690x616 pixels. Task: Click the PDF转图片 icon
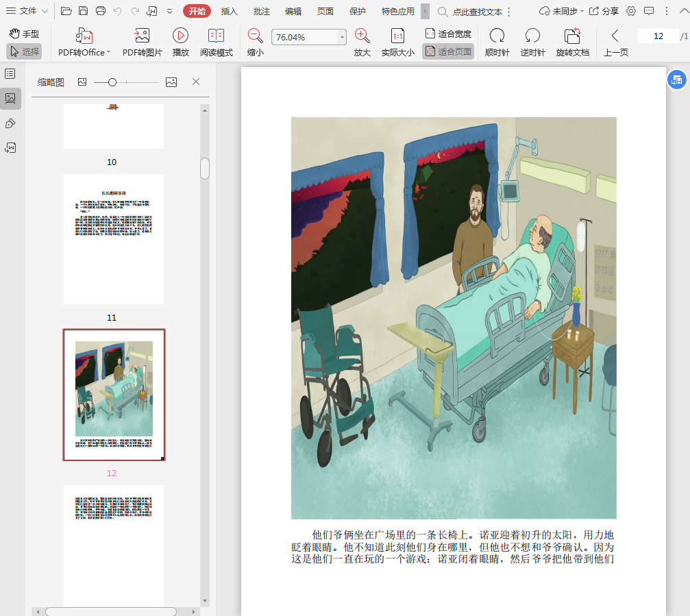[x=142, y=36]
